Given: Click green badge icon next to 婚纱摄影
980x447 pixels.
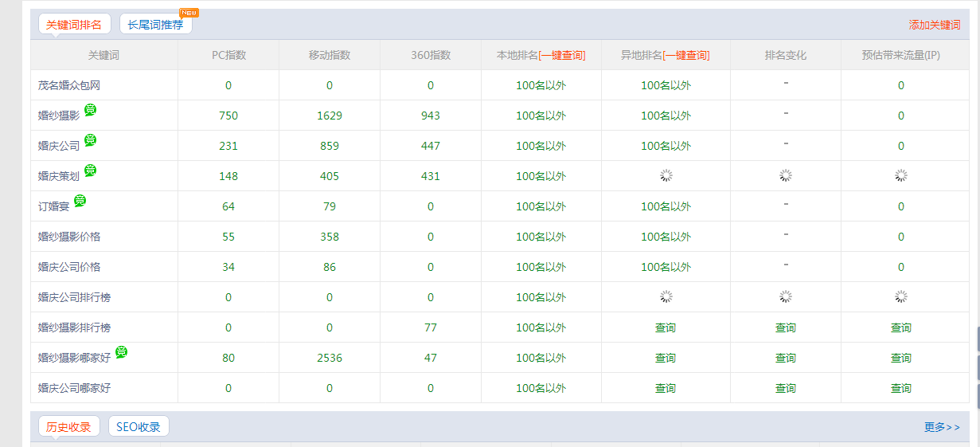Looking at the screenshot, I should [90, 110].
